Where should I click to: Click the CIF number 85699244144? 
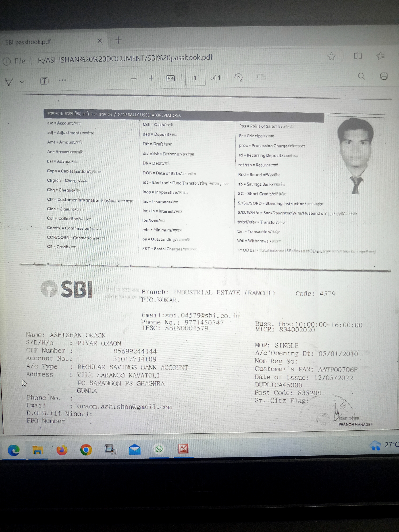pos(135,351)
